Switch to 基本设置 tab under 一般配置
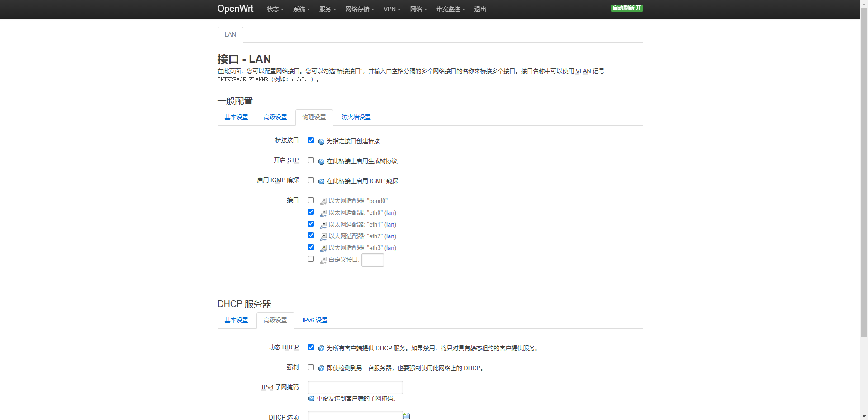 pyautogui.click(x=236, y=118)
